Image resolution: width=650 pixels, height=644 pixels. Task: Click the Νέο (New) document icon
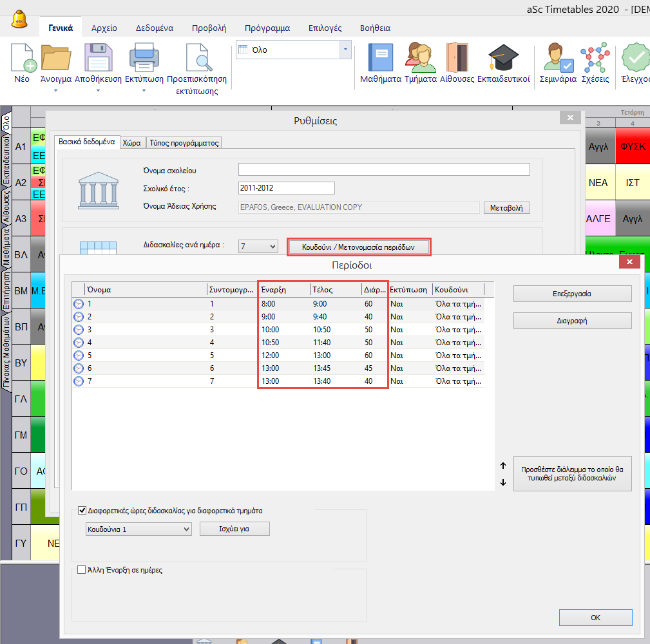(22, 58)
